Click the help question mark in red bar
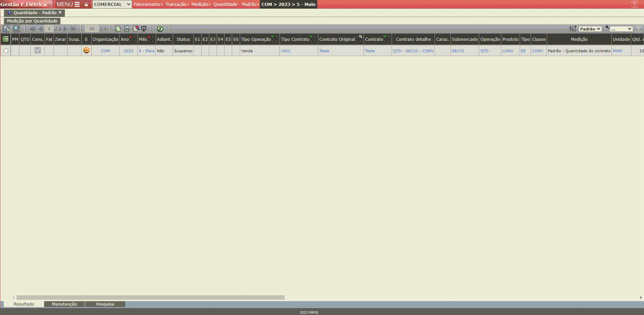The height and width of the screenshot is (315, 644). click(634, 4)
